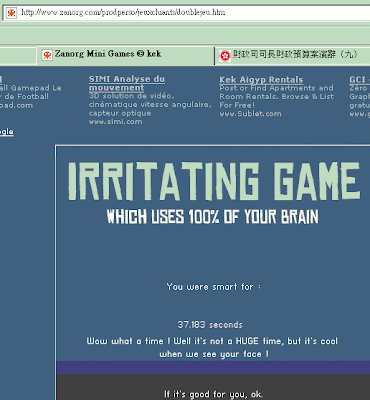
Task: Open www.simi.com ad URL
Action: point(115,122)
